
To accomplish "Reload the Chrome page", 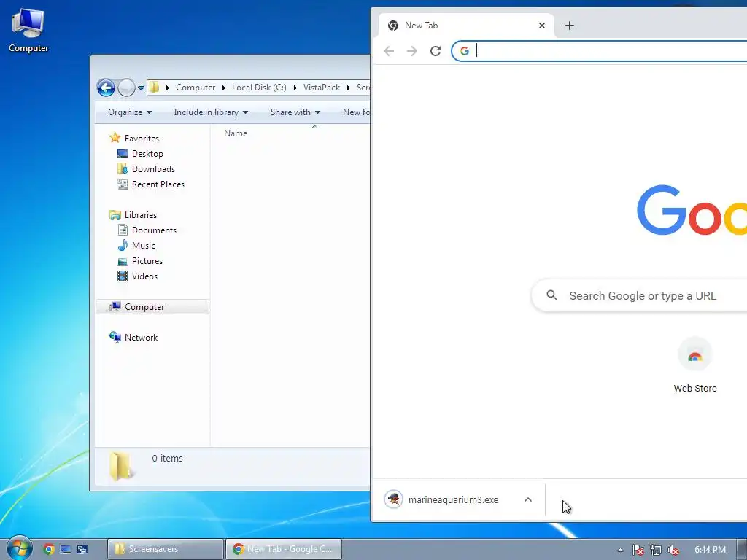I will pyautogui.click(x=436, y=51).
